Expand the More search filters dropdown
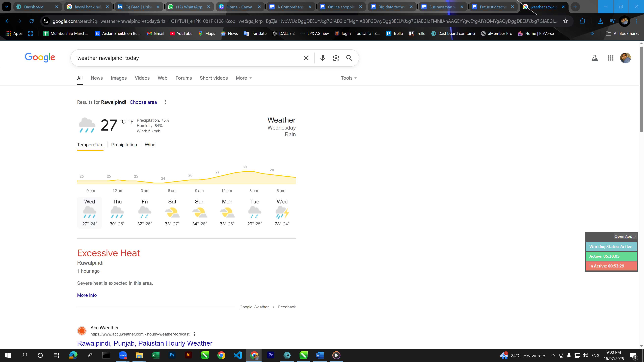This screenshot has height=362, width=644. tap(244, 78)
